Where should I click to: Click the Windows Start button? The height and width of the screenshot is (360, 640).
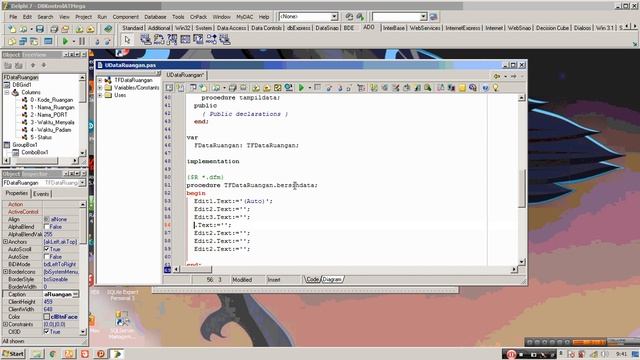pyautogui.click(x=13, y=353)
